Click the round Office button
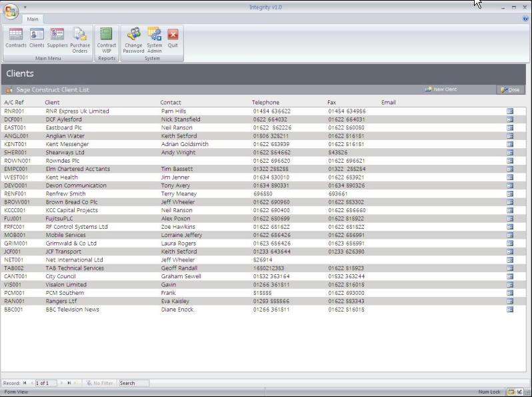The image size is (532, 397). click(x=11, y=11)
